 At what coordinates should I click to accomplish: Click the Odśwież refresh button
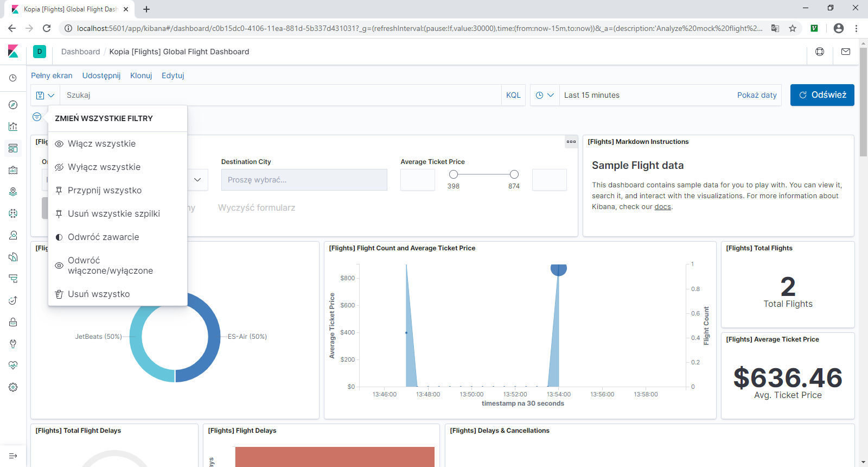[x=822, y=95]
